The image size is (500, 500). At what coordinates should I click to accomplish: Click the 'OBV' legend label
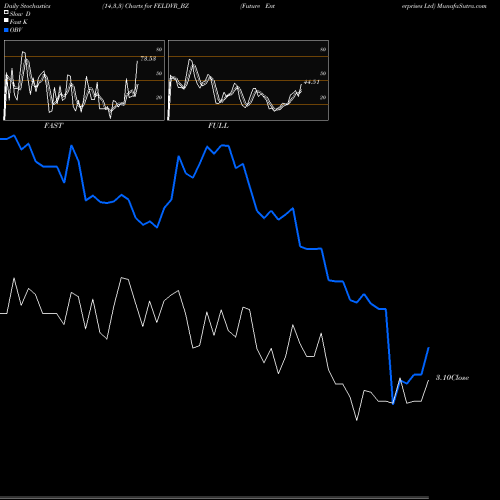pos(16,30)
